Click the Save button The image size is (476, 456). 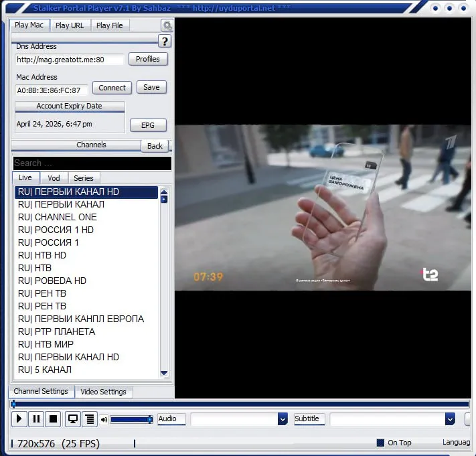[x=151, y=87]
